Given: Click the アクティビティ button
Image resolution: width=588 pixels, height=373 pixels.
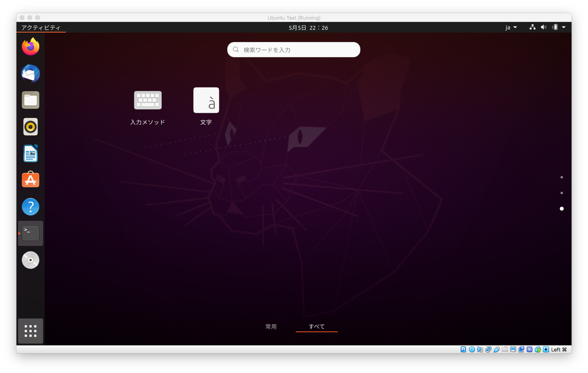Looking at the screenshot, I should click(x=41, y=27).
